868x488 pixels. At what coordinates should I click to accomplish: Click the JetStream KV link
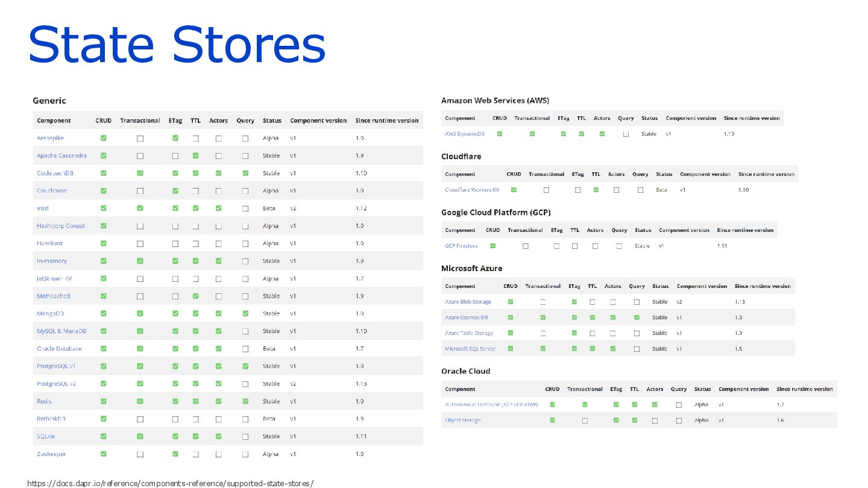tap(54, 278)
